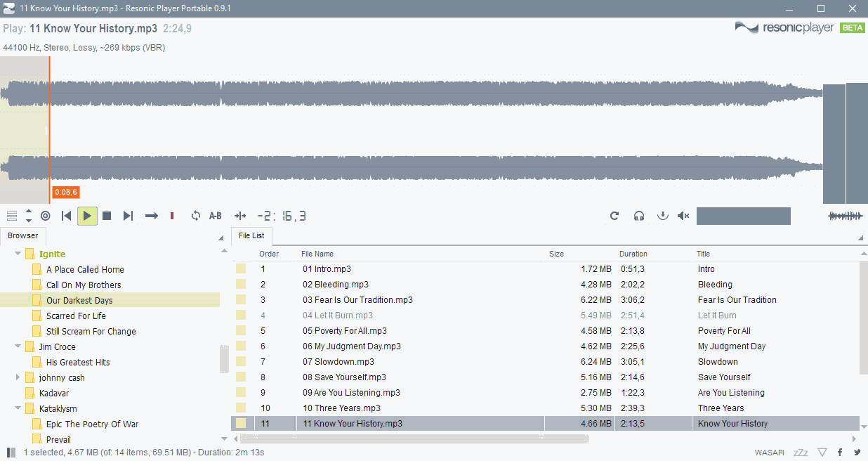Click the record-style target icon in toolbar
This screenshot has width=868, height=461.
[x=45, y=216]
